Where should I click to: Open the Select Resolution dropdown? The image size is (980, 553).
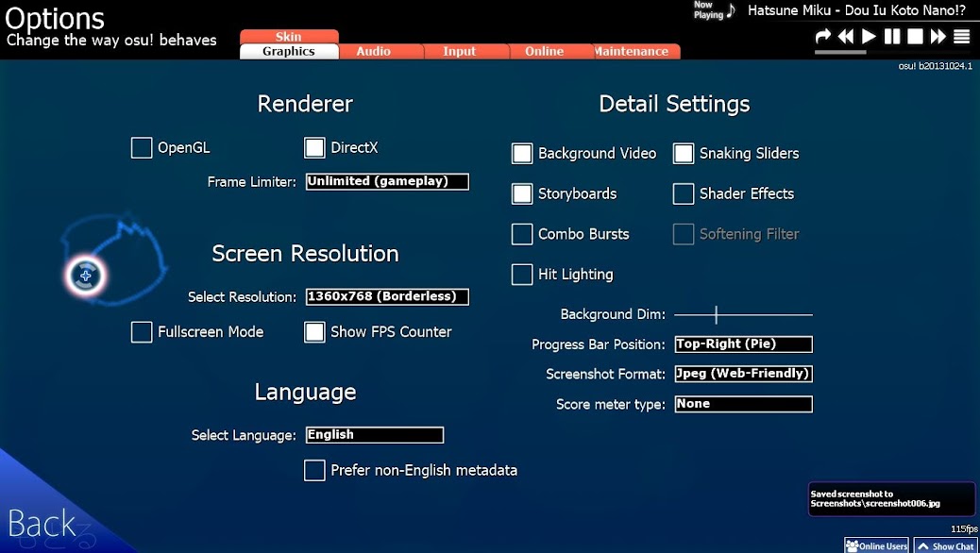pos(387,297)
